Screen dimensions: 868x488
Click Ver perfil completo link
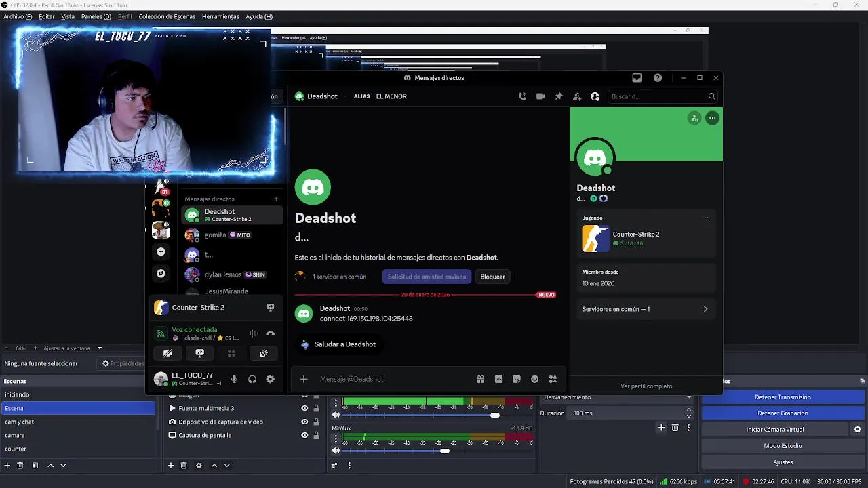646,386
